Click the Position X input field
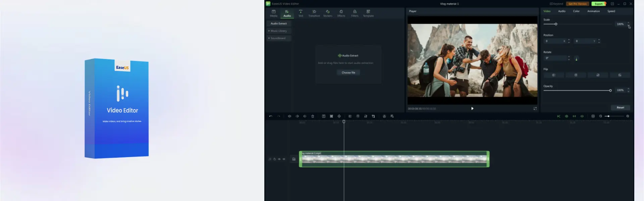This screenshot has height=201, width=644. tap(555, 41)
